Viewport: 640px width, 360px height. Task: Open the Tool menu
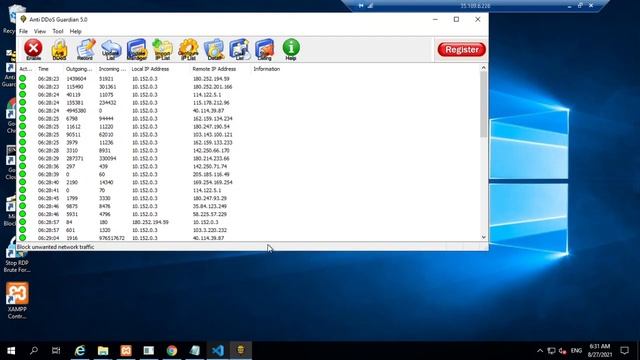tap(58, 31)
